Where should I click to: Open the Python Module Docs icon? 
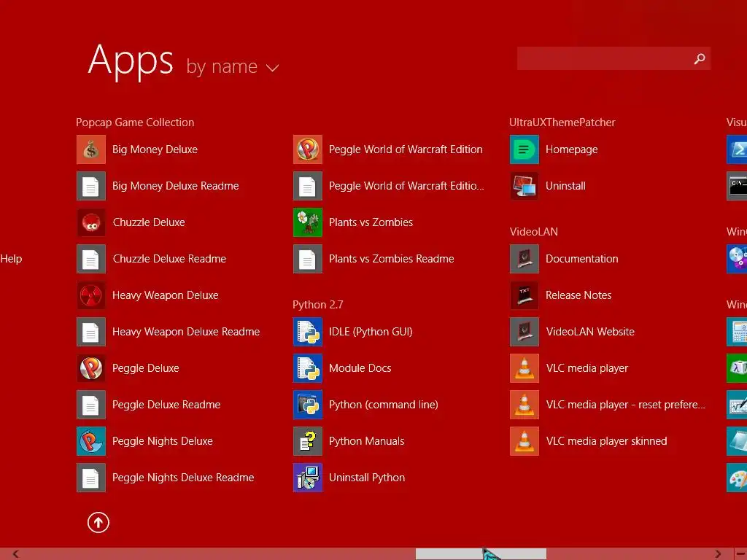point(308,368)
